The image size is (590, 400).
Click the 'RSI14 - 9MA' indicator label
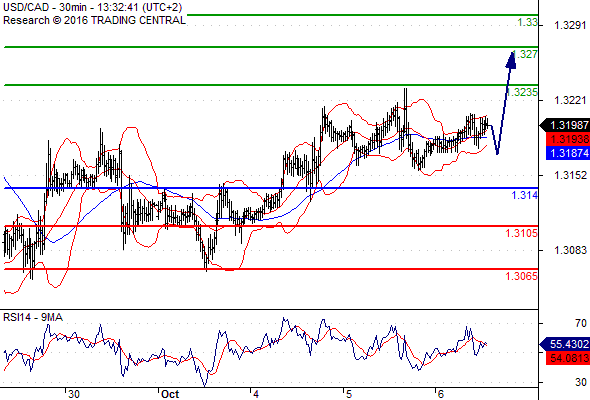coord(33,318)
